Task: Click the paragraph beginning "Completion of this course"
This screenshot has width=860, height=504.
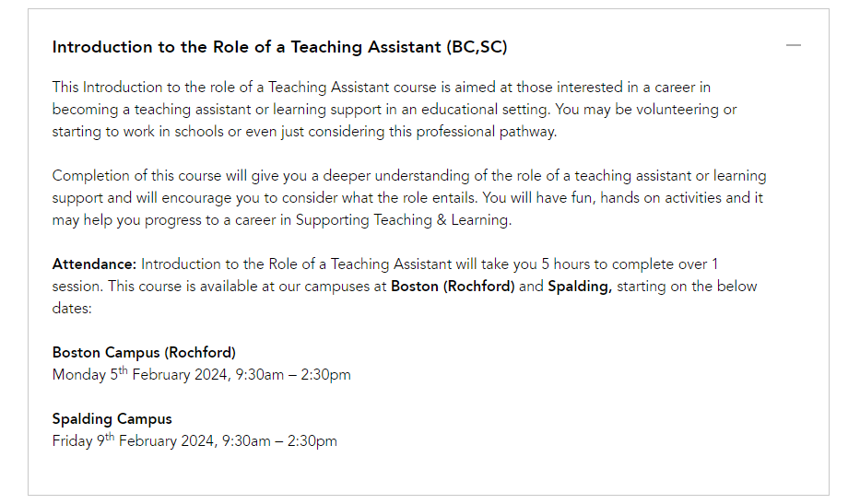Action: [x=409, y=198]
